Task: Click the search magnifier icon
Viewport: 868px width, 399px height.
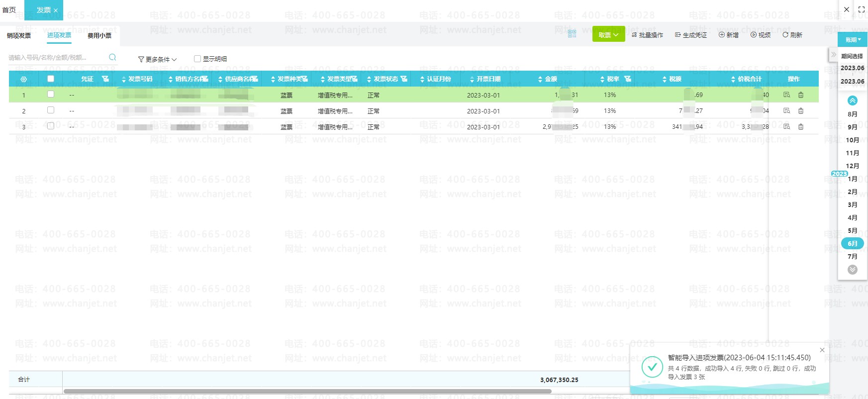Action: click(112, 57)
